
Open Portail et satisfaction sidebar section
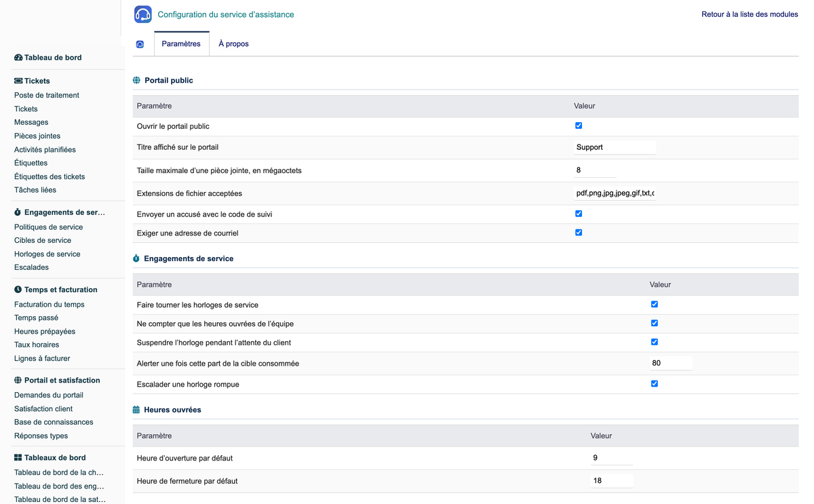[62, 381]
